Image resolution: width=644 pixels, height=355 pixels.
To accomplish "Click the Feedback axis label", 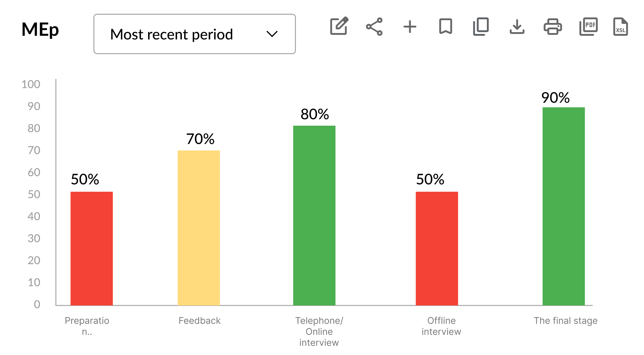I will pos(199,320).
